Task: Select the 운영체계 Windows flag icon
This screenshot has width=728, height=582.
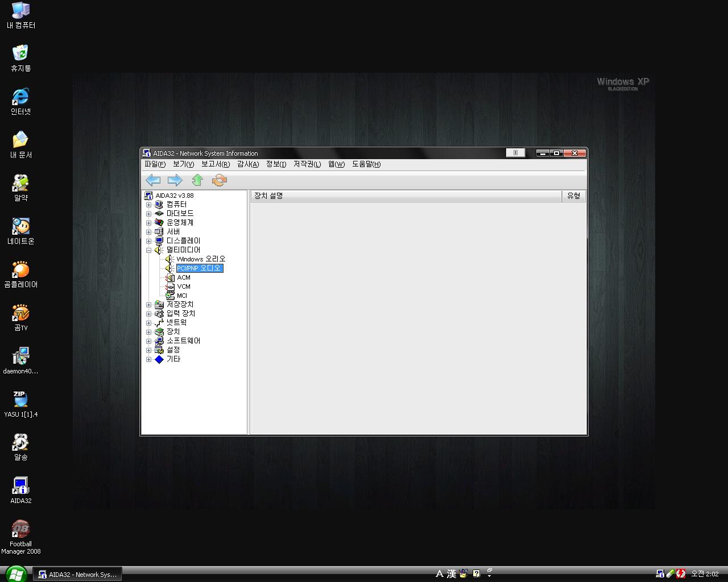Action: [x=159, y=223]
